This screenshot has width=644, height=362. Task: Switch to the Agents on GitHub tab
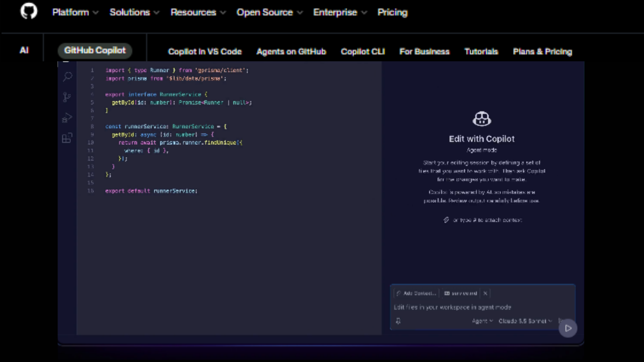[x=291, y=51]
